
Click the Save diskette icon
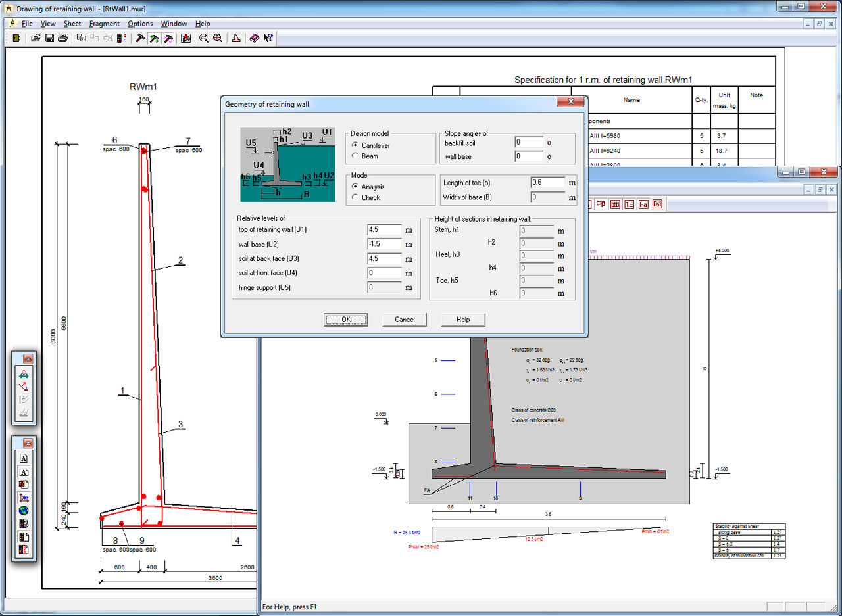pyautogui.click(x=49, y=39)
